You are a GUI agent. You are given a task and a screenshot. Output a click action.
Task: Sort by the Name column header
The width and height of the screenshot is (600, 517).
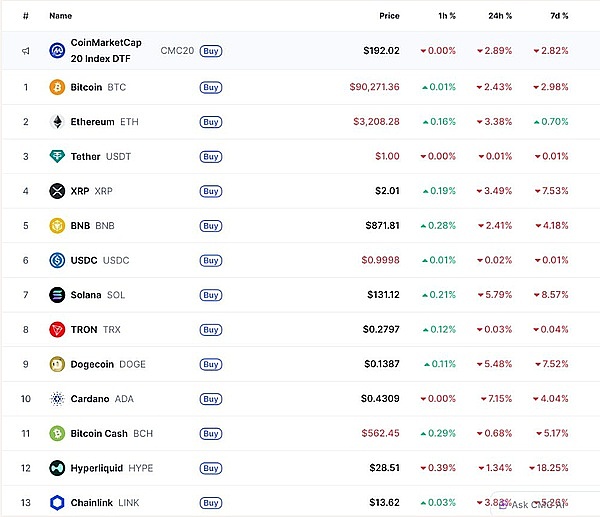point(61,16)
